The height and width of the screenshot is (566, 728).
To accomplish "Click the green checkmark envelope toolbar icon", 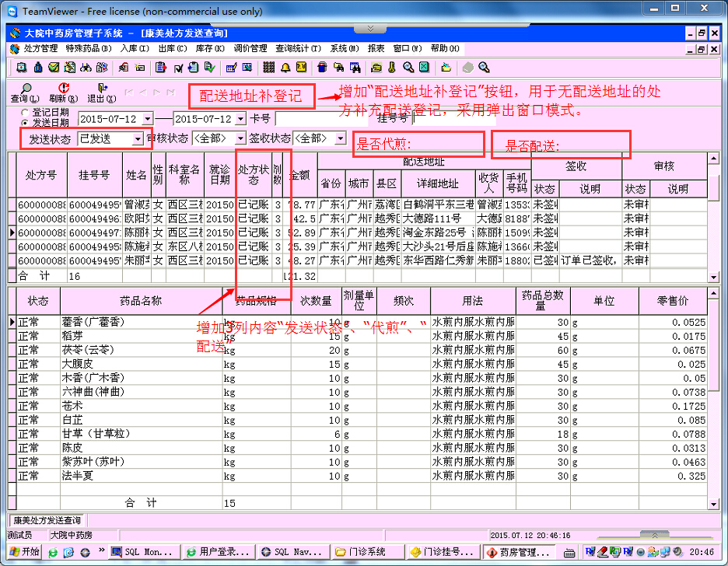I will click(x=54, y=68).
